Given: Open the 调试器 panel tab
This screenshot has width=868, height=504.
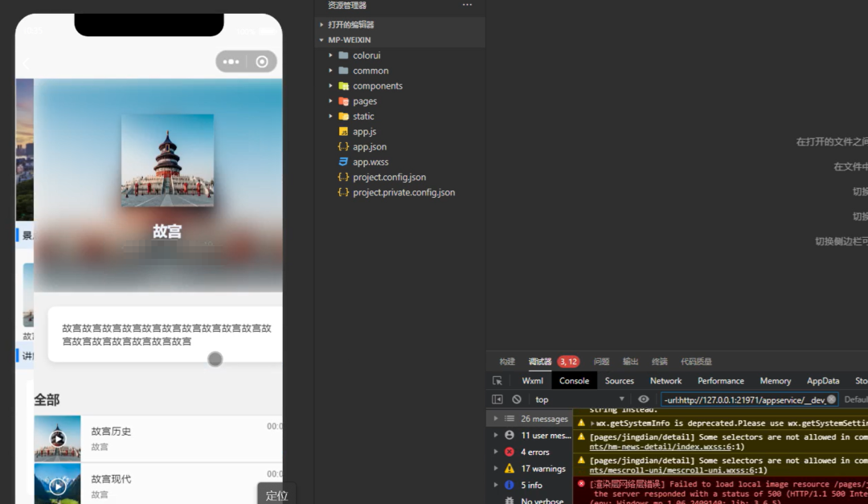Looking at the screenshot, I should pyautogui.click(x=540, y=362).
